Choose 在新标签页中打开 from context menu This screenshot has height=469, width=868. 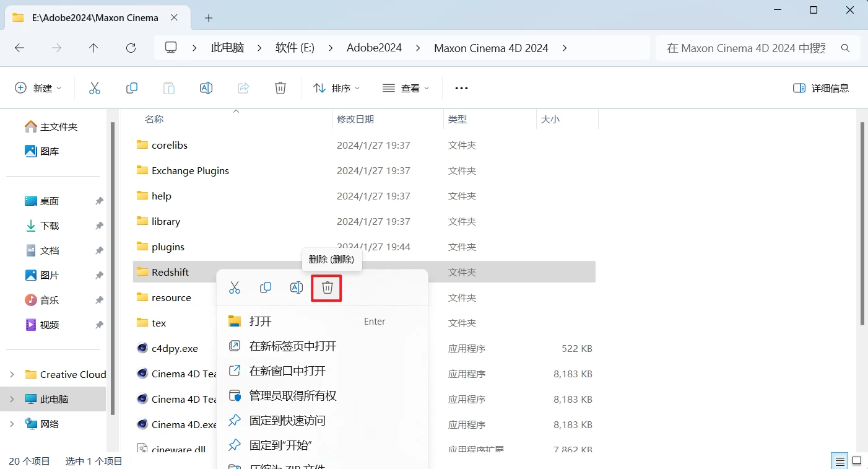click(322, 346)
